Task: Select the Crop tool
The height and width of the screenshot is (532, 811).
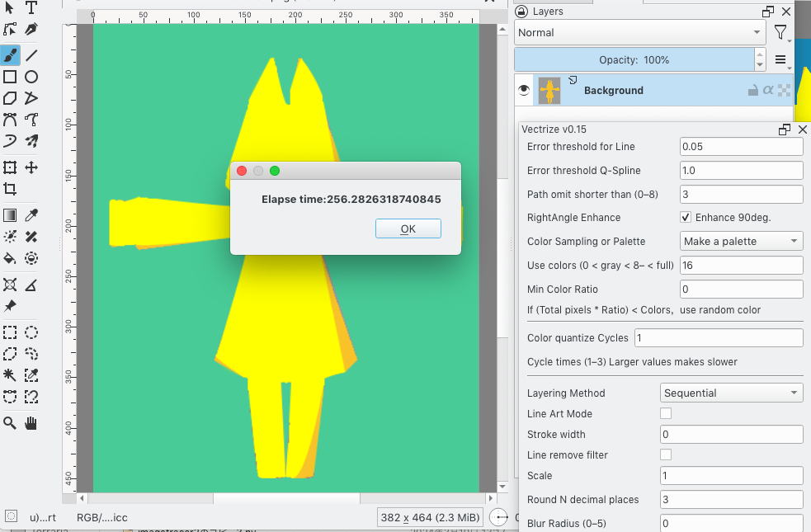Action: pos(10,189)
